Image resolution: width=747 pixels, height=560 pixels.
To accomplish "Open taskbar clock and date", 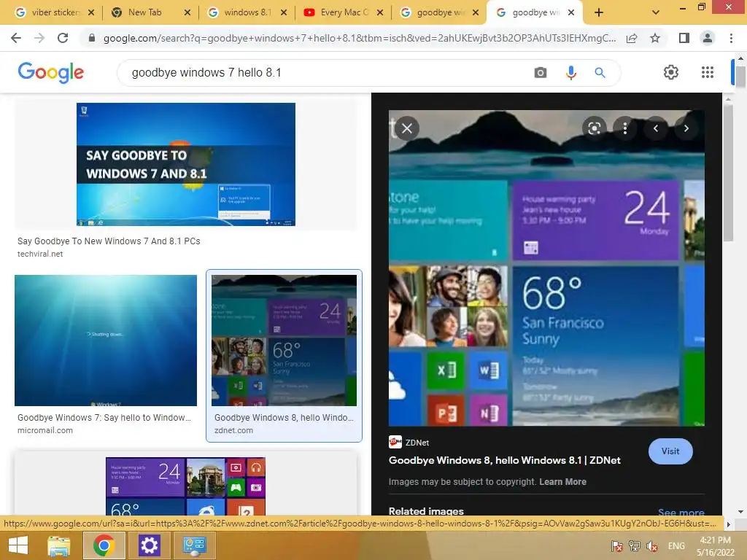I will 715,546.
